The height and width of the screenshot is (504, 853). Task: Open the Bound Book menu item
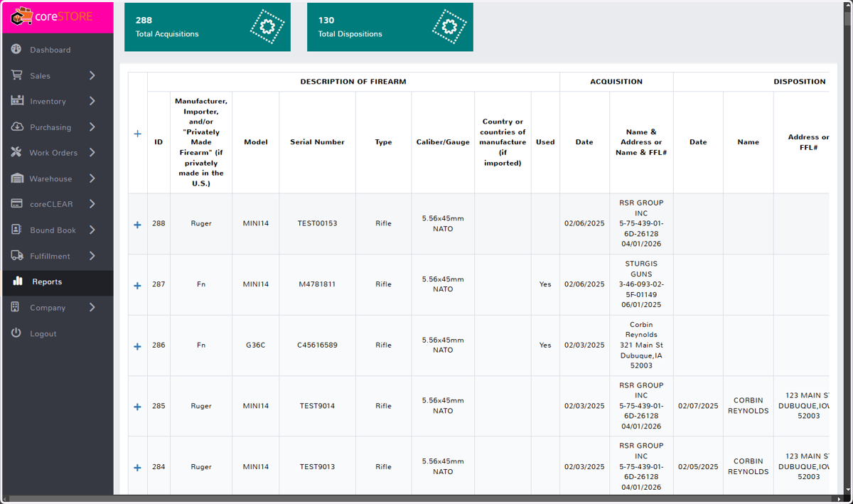[57, 230]
